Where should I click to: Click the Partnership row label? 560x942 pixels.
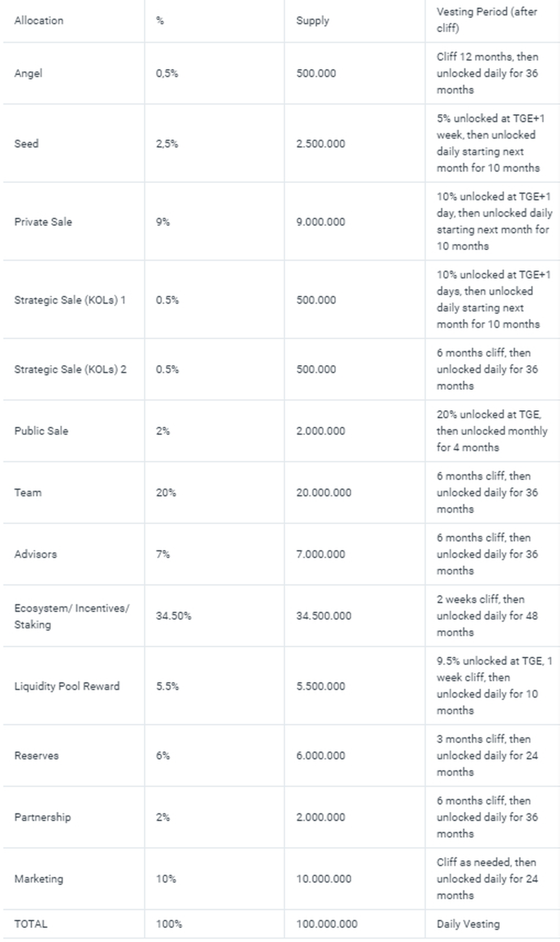click(x=42, y=817)
